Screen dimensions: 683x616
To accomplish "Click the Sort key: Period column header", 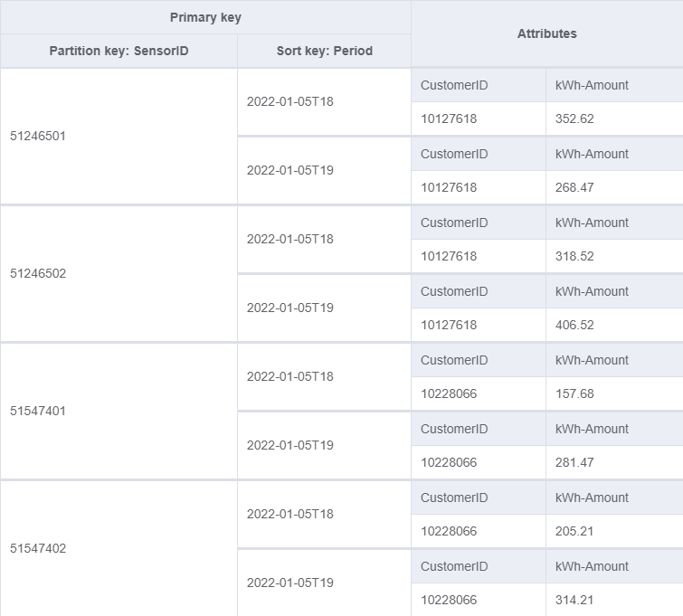I will point(324,51).
